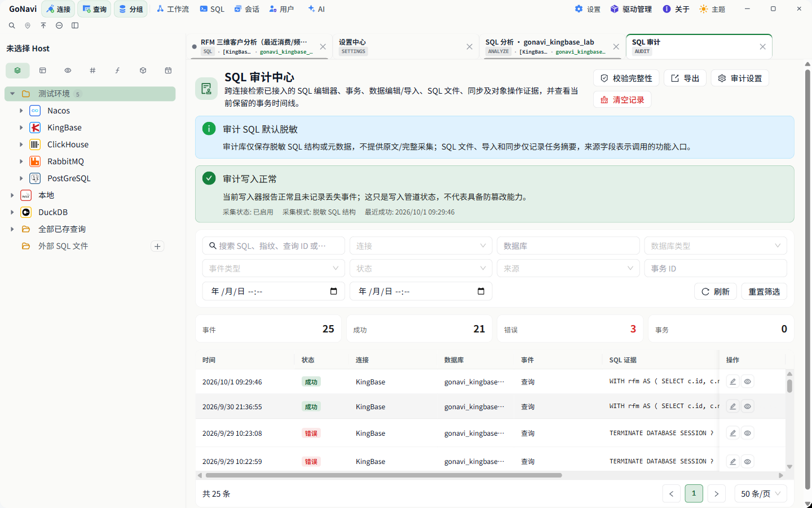
Task: Open the 关于 about info
Action: [676, 9]
